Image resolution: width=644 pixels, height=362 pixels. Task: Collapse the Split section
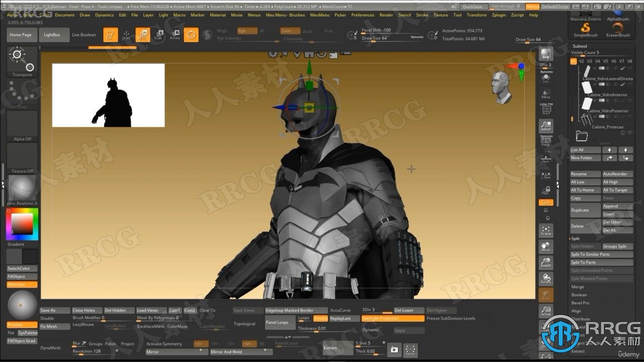coord(576,239)
